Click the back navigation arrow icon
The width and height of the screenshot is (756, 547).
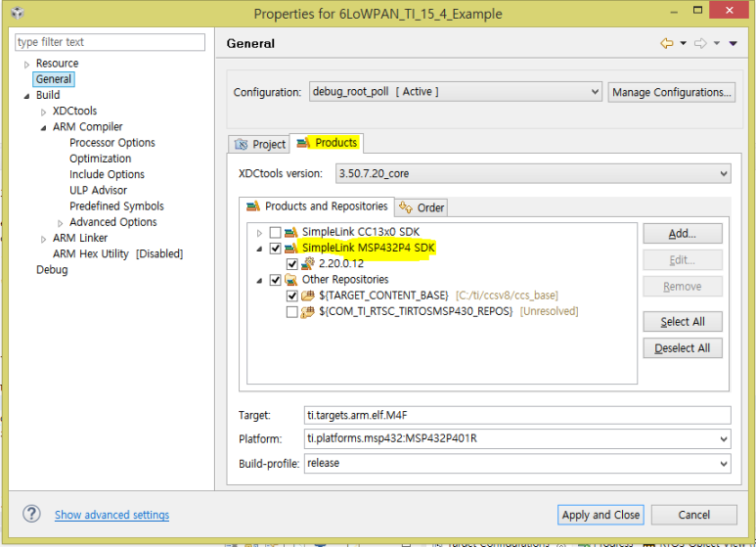coord(667,44)
